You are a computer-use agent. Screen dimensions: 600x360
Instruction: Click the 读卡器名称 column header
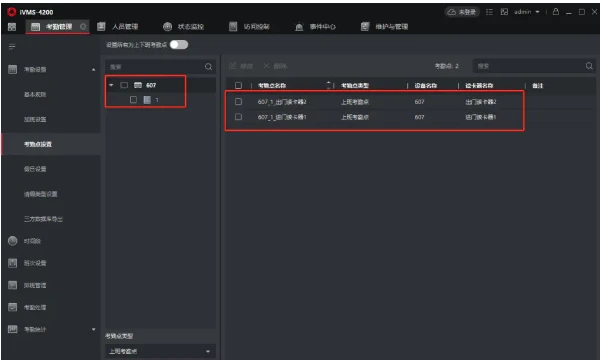pos(479,86)
